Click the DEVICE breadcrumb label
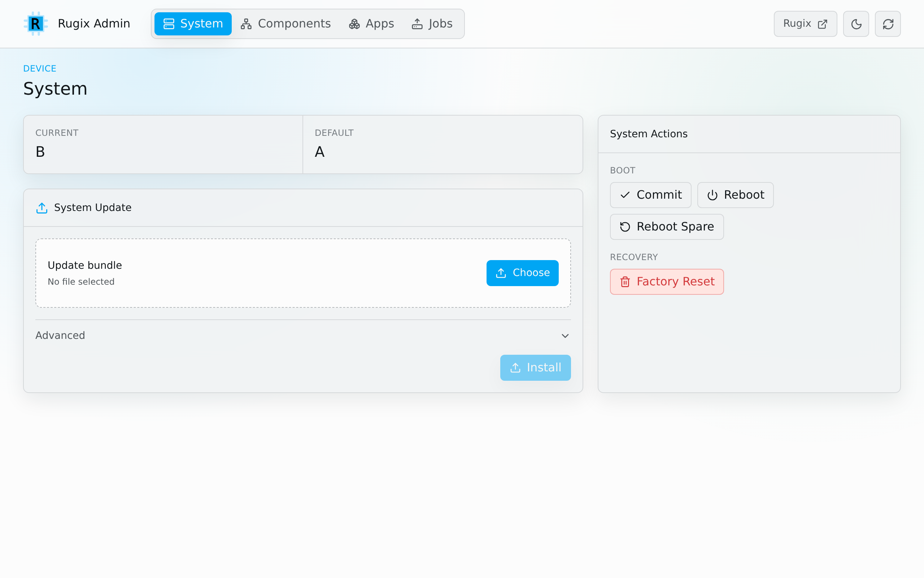The image size is (924, 578). [x=40, y=68]
